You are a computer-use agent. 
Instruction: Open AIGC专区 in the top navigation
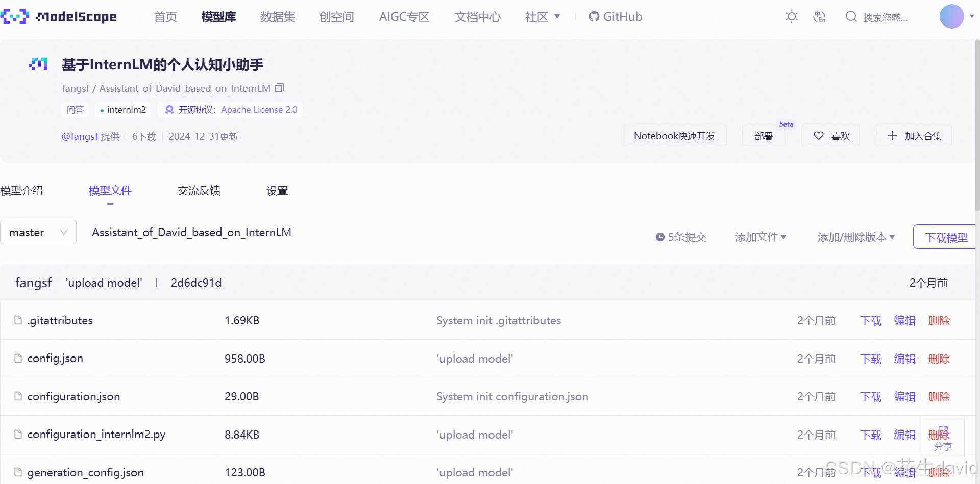tap(404, 17)
